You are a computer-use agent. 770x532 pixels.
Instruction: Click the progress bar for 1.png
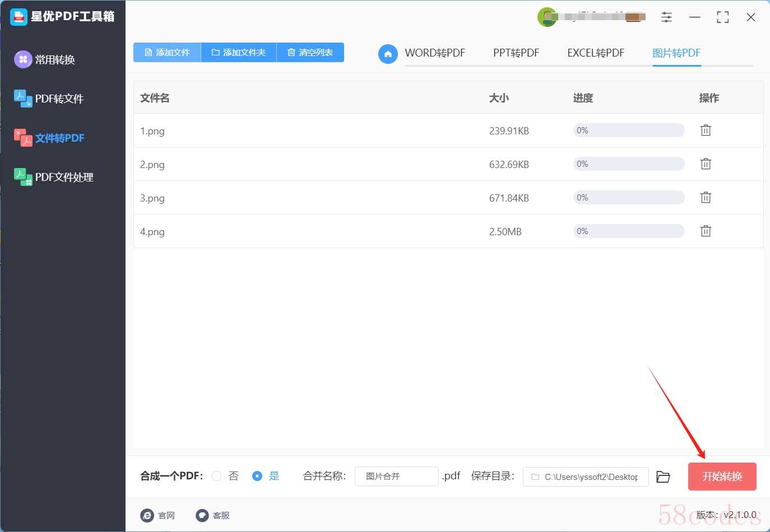(629, 130)
